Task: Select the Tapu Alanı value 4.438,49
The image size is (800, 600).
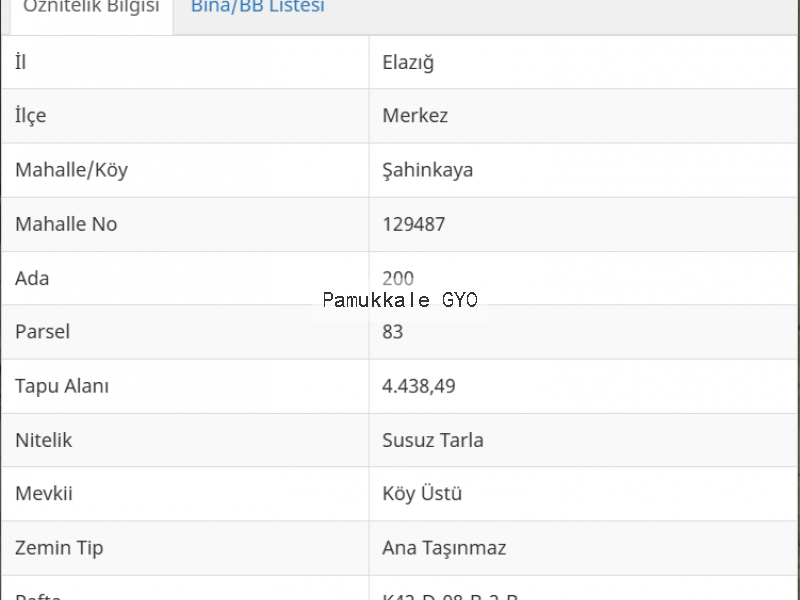Action: pos(419,386)
